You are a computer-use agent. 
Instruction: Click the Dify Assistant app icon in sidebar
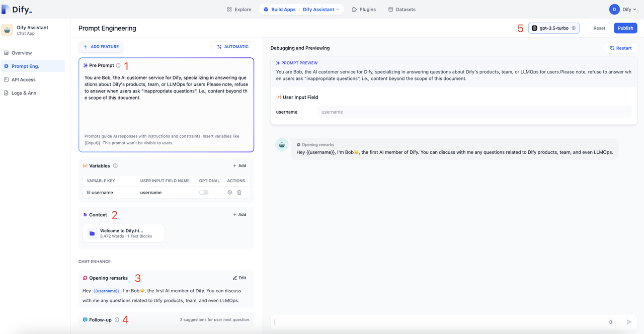pyautogui.click(x=7, y=30)
